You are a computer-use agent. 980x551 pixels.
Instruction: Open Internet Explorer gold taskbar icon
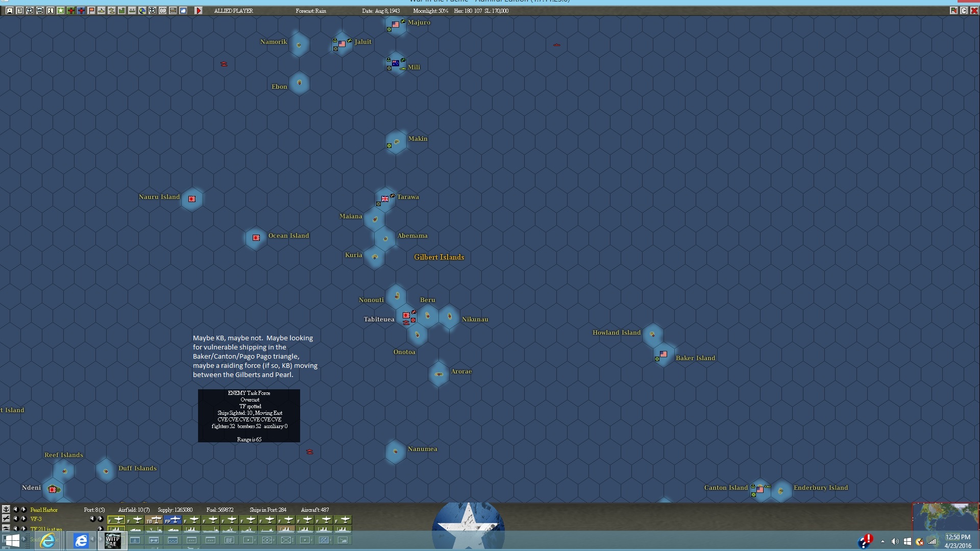(48, 540)
